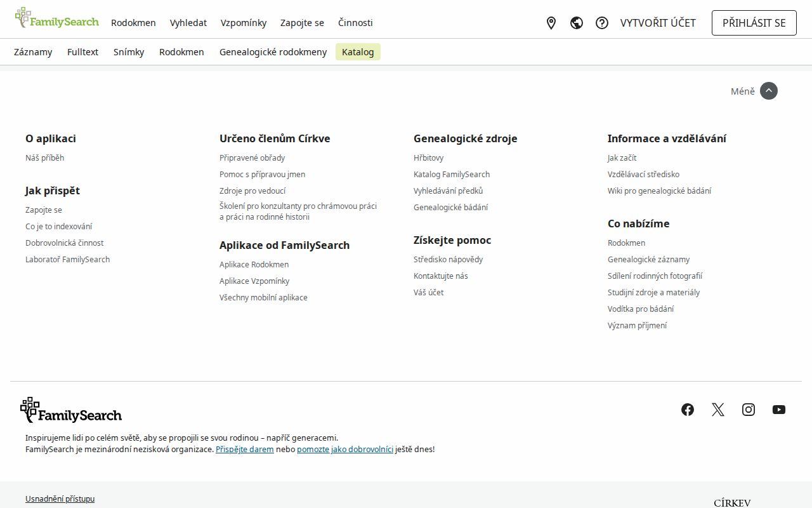The height and width of the screenshot is (508, 812).
Task: Select the Genealogické rodokmeny tab
Action: pyautogui.click(x=273, y=52)
